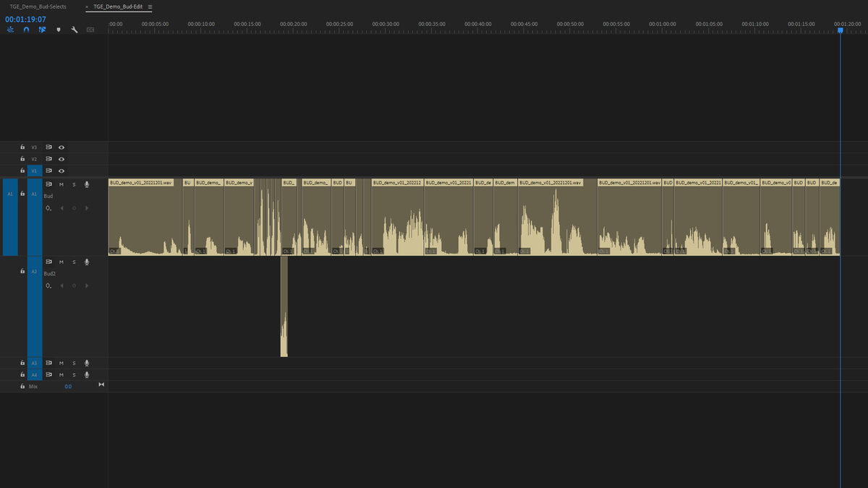Image resolution: width=868 pixels, height=488 pixels.
Task: Toggle lock on audio track A1 Bud
Action: click(x=22, y=194)
